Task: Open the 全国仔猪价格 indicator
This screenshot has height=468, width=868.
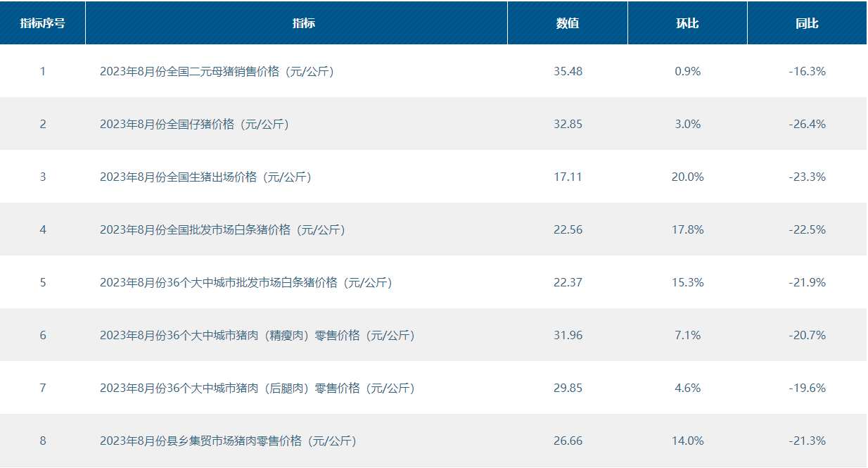Action: (194, 124)
